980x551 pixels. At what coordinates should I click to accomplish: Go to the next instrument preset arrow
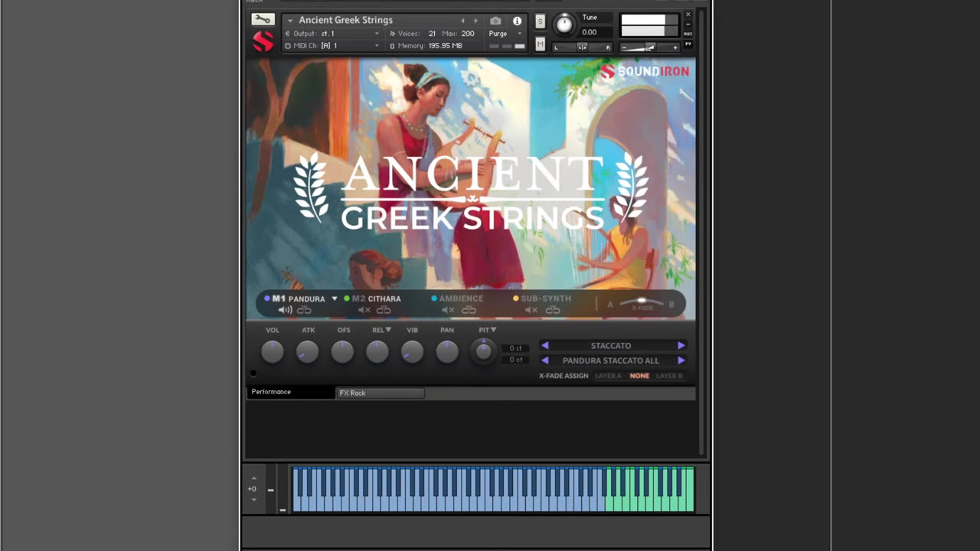coord(475,21)
